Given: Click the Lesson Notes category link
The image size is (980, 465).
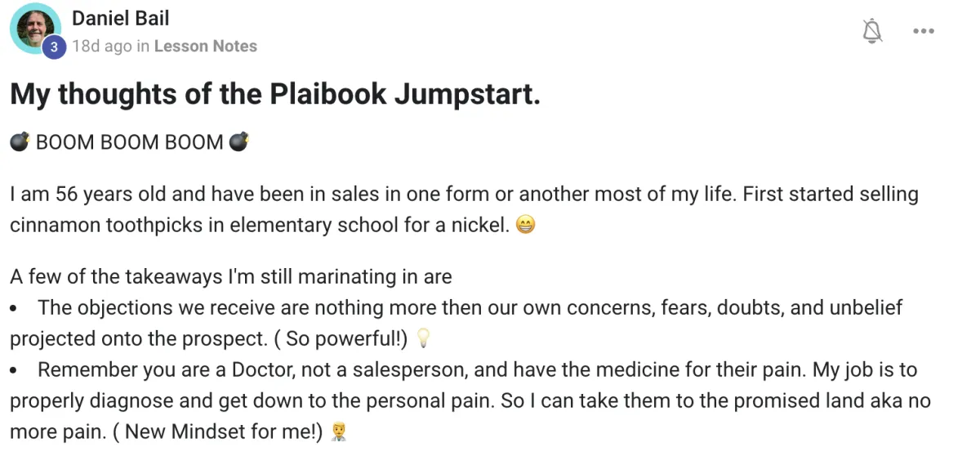Looking at the screenshot, I should [205, 47].
